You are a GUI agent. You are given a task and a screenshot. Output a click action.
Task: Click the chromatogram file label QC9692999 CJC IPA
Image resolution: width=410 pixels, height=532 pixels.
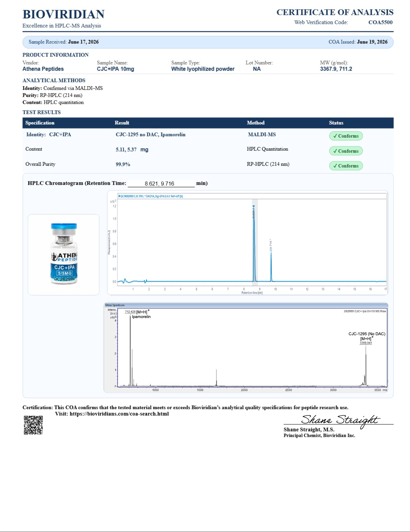[x=151, y=196]
